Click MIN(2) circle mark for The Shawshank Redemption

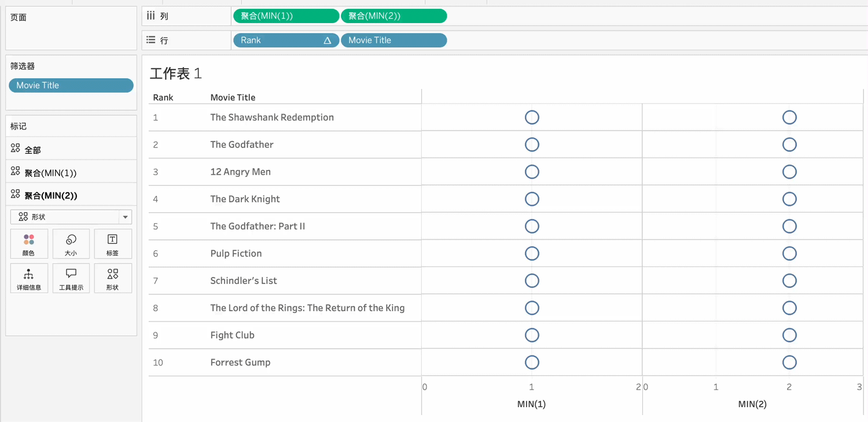tap(789, 117)
